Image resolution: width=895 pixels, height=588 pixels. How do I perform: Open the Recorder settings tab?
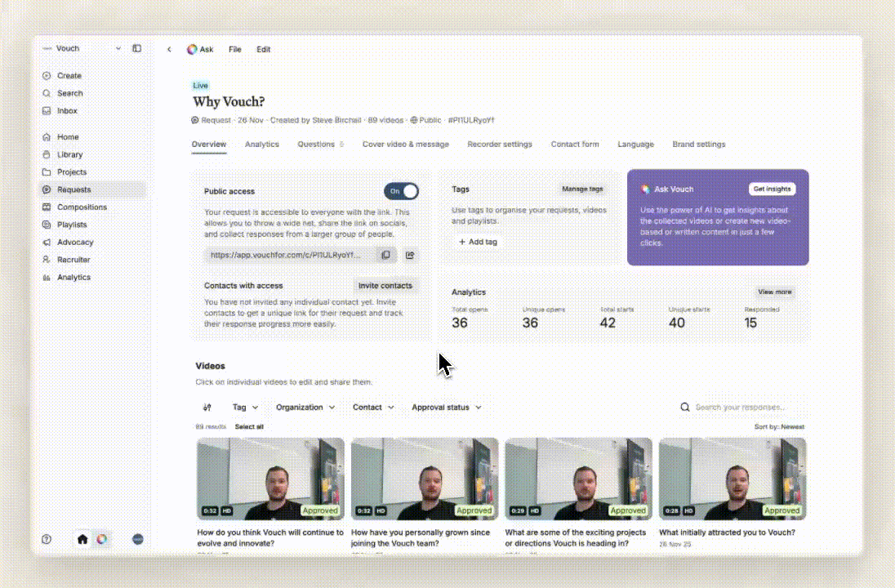point(500,145)
